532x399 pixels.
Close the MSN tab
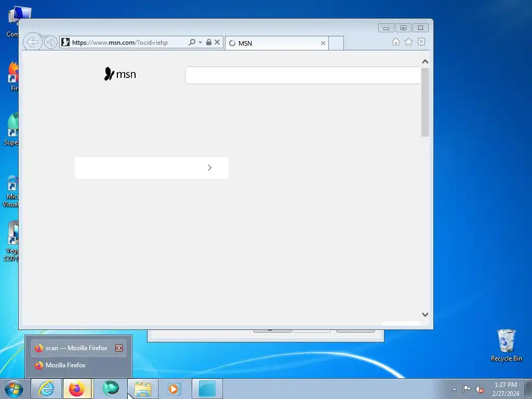click(x=323, y=43)
